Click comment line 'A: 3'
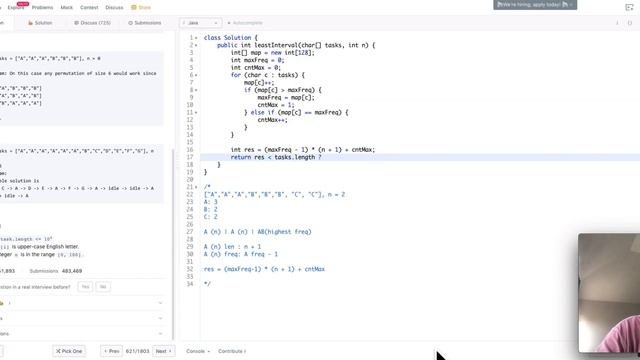This screenshot has height=360, width=640. [210, 202]
